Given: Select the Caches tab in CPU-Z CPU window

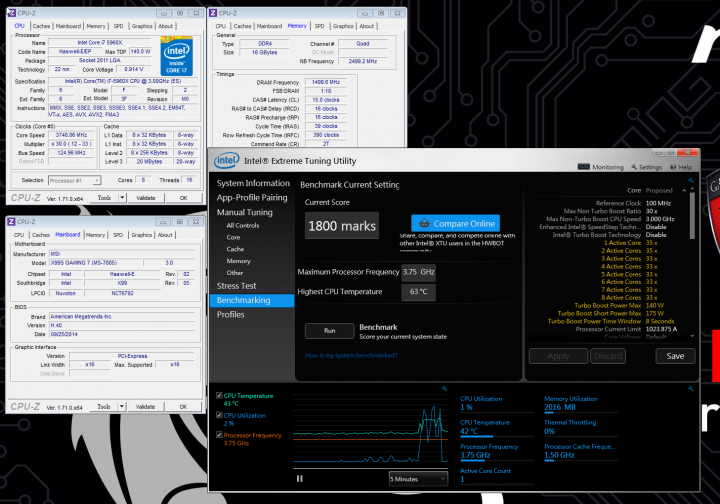Looking at the screenshot, I should pyautogui.click(x=41, y=26).
